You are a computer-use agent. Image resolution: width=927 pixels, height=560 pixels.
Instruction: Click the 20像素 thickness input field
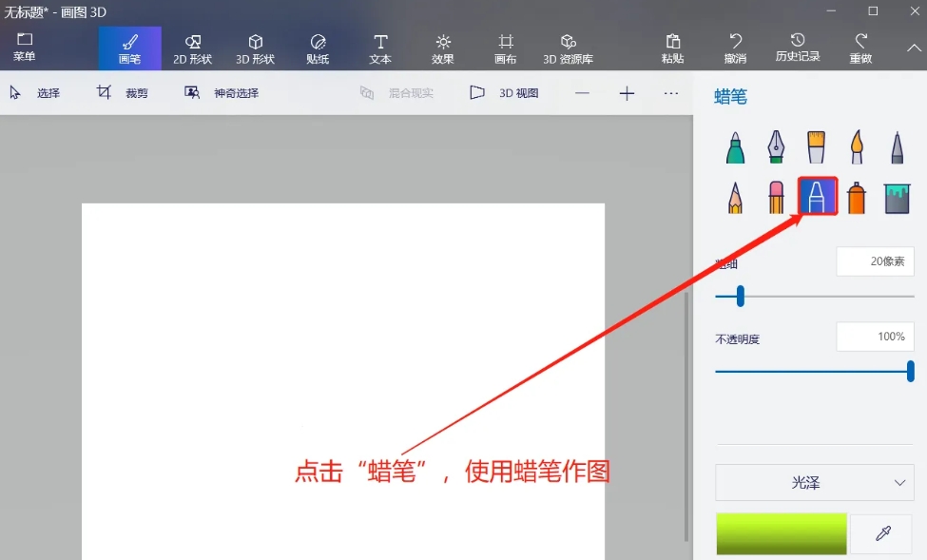coord(875,261)
